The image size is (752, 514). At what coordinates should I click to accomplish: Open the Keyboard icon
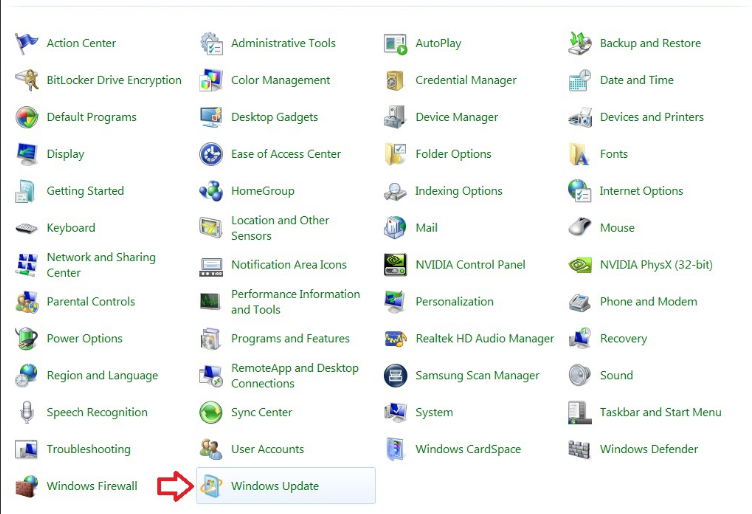coord(26,228)
